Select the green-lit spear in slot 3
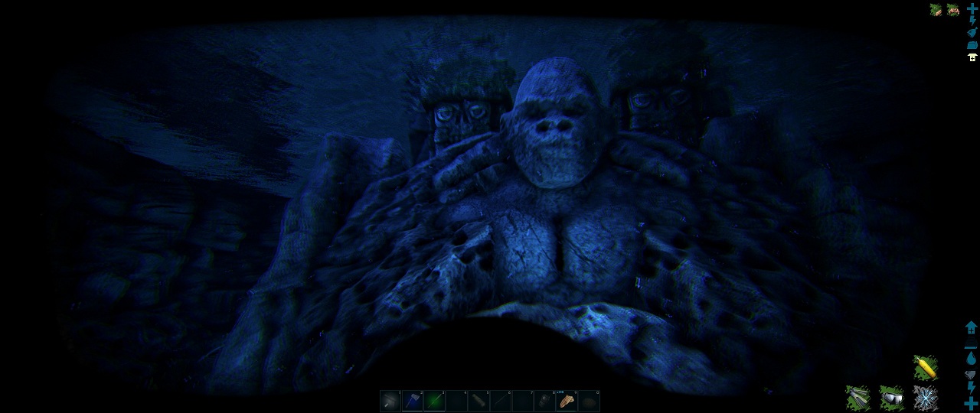This screenshot has width=980, height=413. [434, 401]
